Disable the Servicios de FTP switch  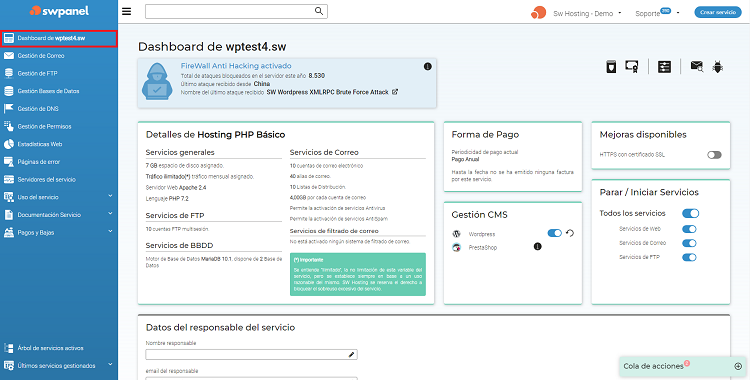[689, 257]
